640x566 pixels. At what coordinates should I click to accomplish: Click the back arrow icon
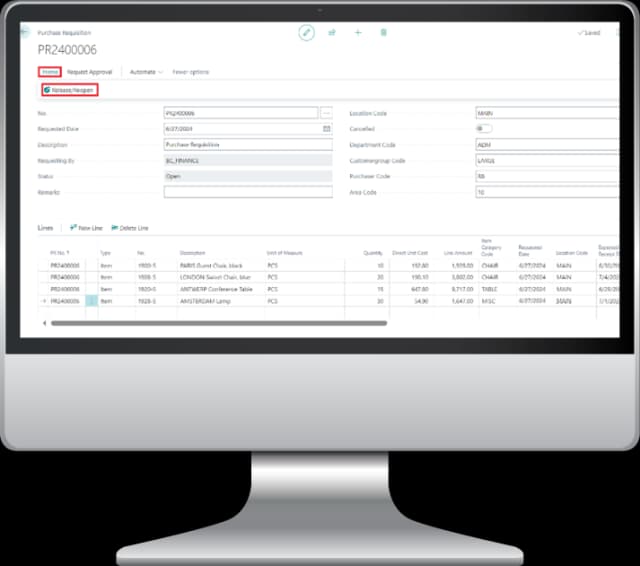click(24, 32)
